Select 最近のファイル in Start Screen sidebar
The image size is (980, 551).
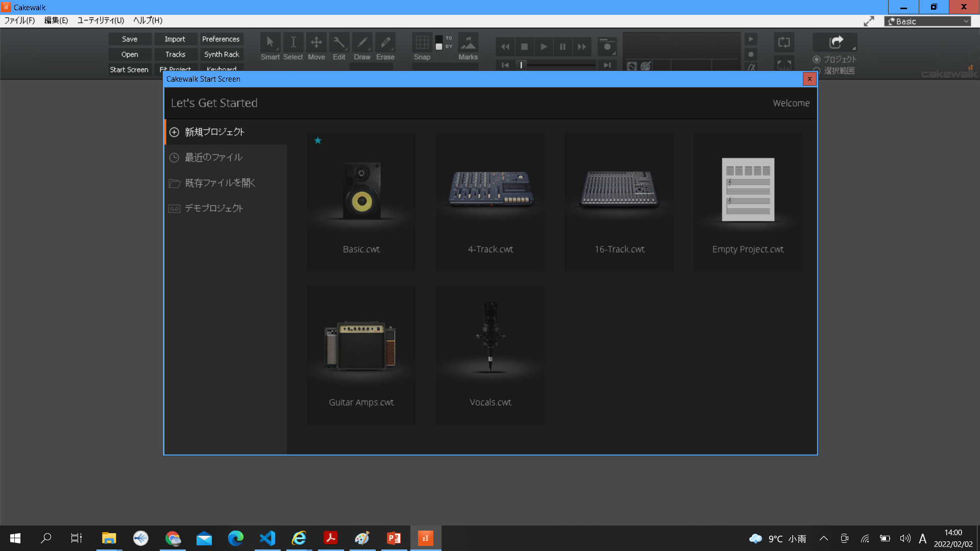click(226, 158)
